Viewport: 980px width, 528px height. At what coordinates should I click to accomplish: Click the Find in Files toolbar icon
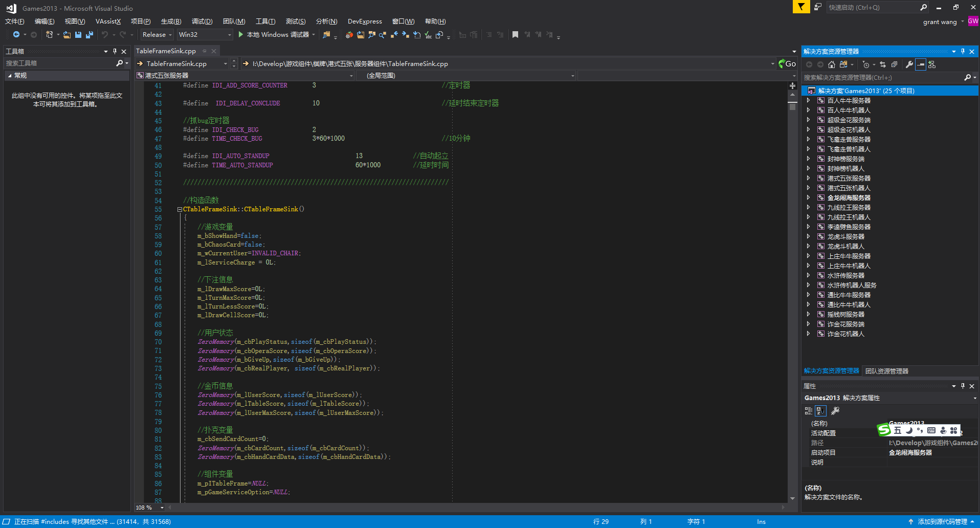click(326, 34)
